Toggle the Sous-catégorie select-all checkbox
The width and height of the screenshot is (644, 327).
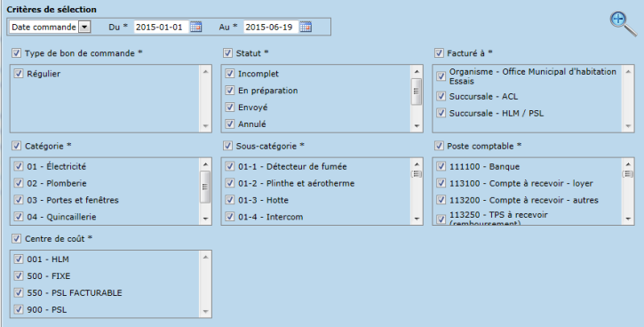point(227,146)
